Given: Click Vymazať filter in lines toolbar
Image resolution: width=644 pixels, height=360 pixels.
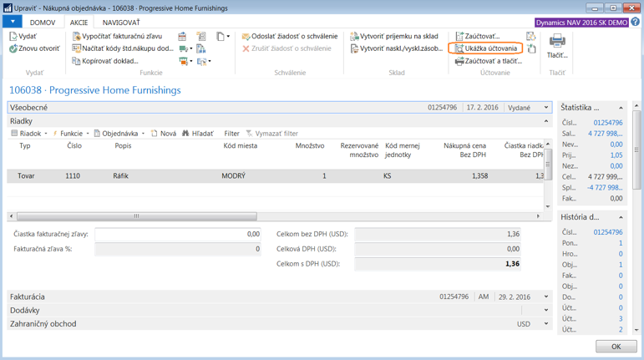Looking at the screenshot, I should click(272, 134).
